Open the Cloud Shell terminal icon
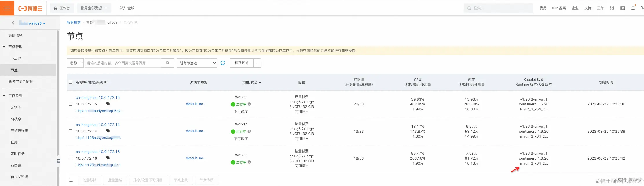 tap(622, 8)
